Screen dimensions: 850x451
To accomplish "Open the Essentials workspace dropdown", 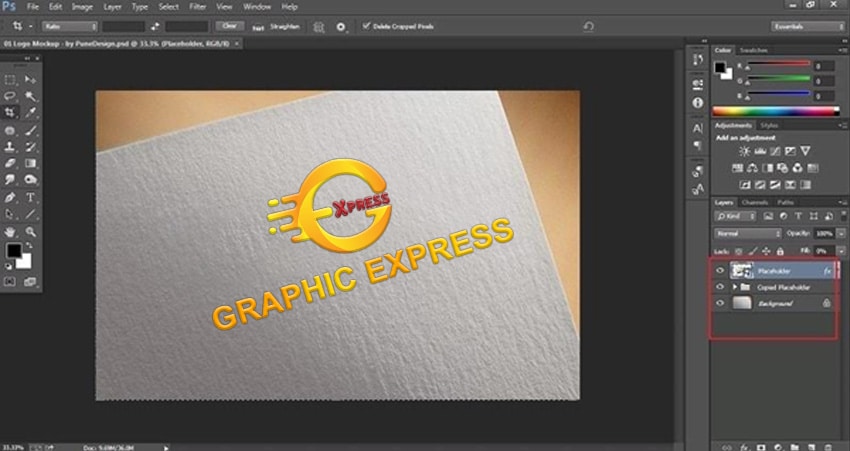I will (806, 26).
